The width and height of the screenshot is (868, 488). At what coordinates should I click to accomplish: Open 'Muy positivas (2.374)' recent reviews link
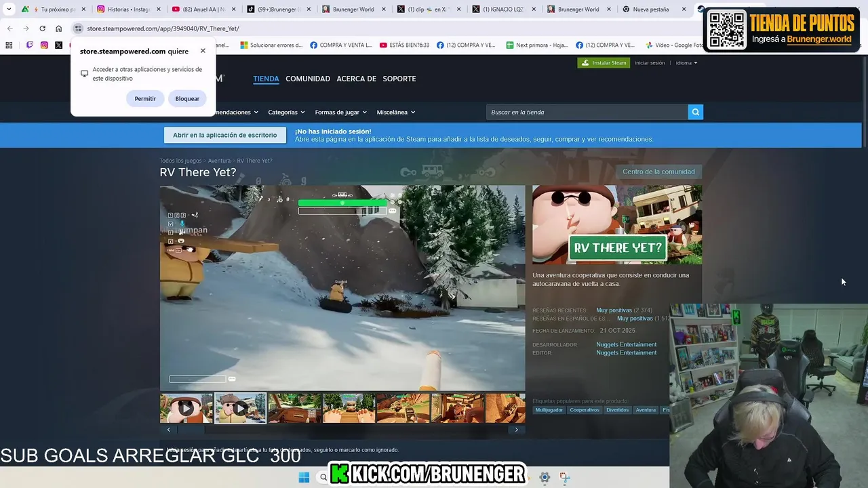624,310
